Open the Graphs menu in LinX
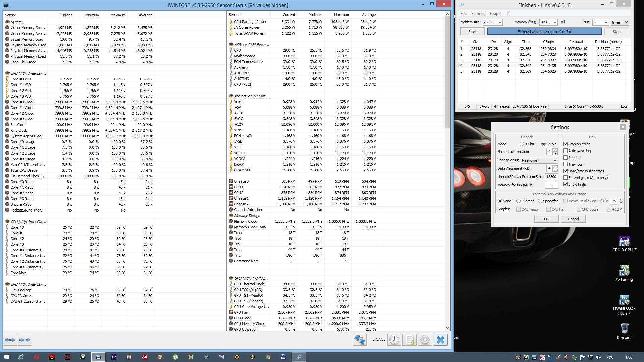Image resolution: width=644 pixels, height=362 pixels. [496, 14]
